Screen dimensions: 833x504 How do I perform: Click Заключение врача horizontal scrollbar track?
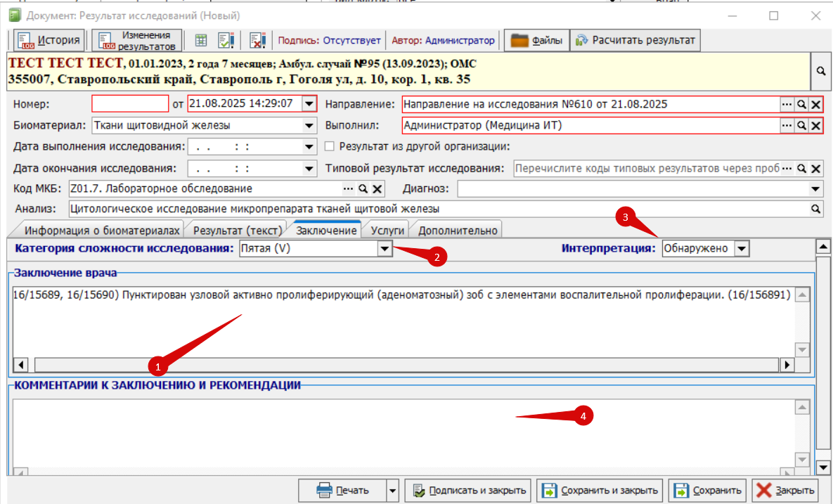pyautogui.click(x=407, y=365)
